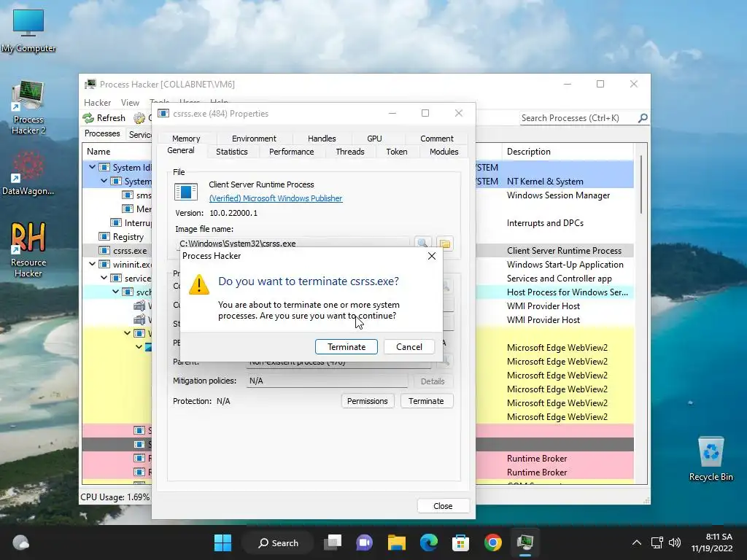Image resolution: width=747 pixels, height=560 pixels.
Task: Open the Hacker menu in Process Hacker
Action: 97,102
